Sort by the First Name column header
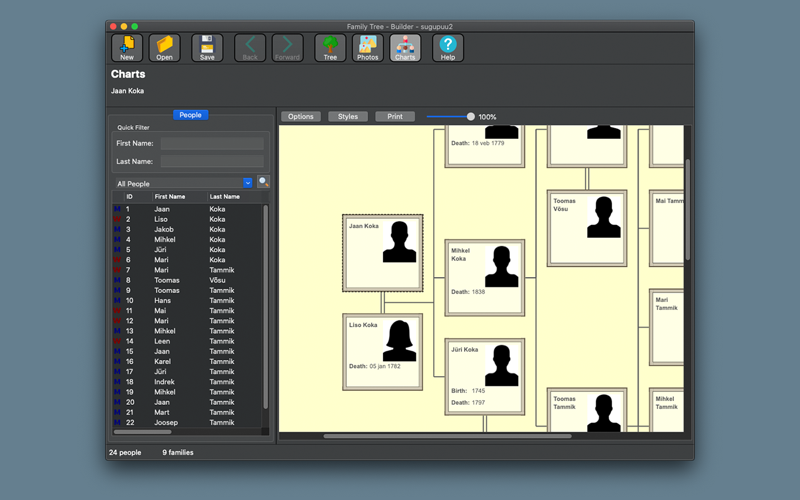The width and height of the screenshot is (800, 500). tap(179, 197)
